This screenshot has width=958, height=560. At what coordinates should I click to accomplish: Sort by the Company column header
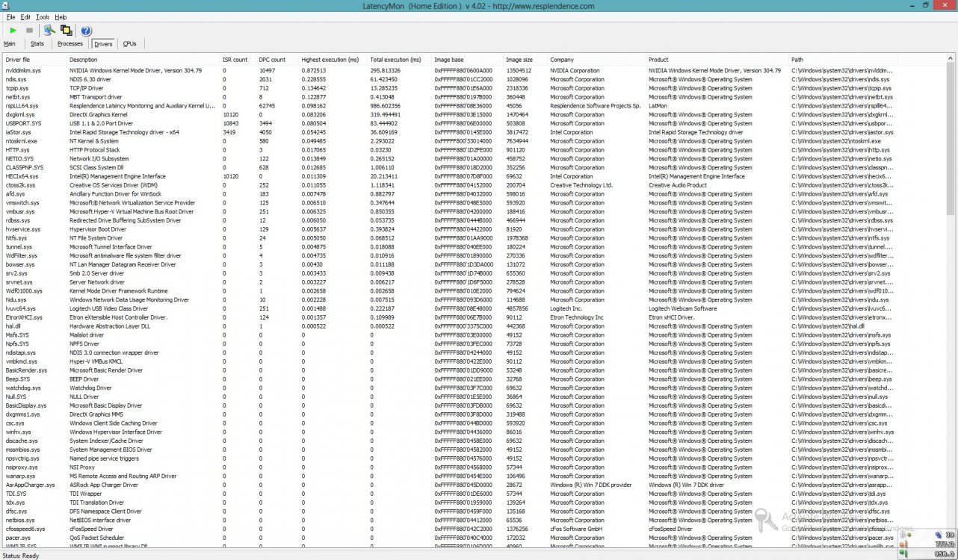click(x=596, y=60)
